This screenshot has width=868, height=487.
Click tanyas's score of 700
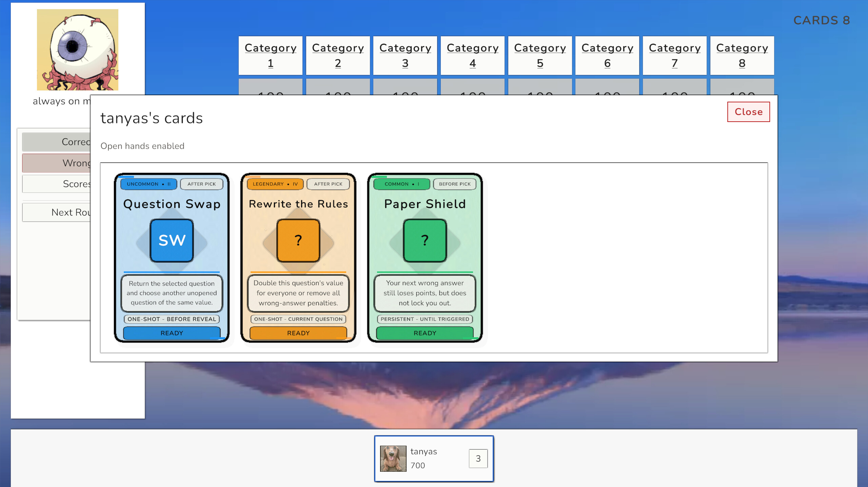418,465
